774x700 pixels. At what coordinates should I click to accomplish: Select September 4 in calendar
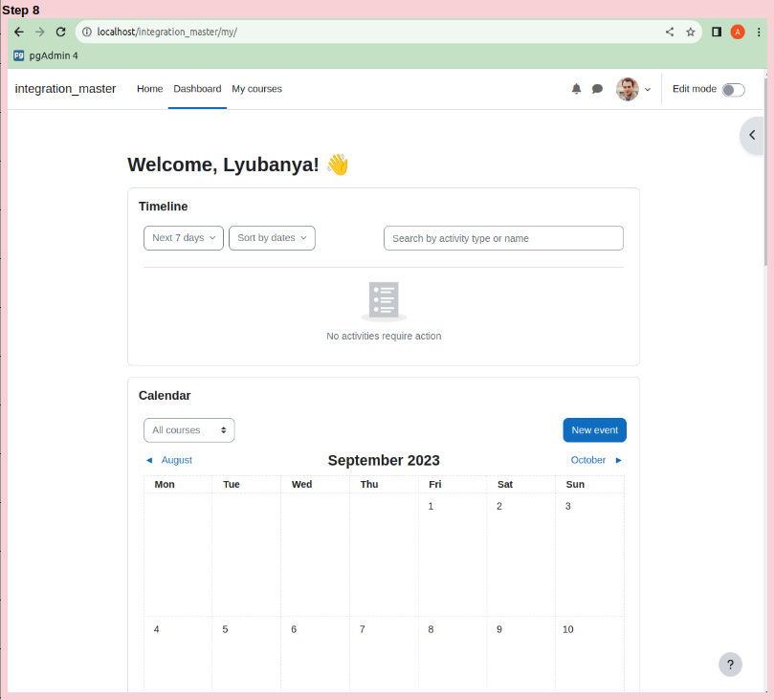[157, 629]
